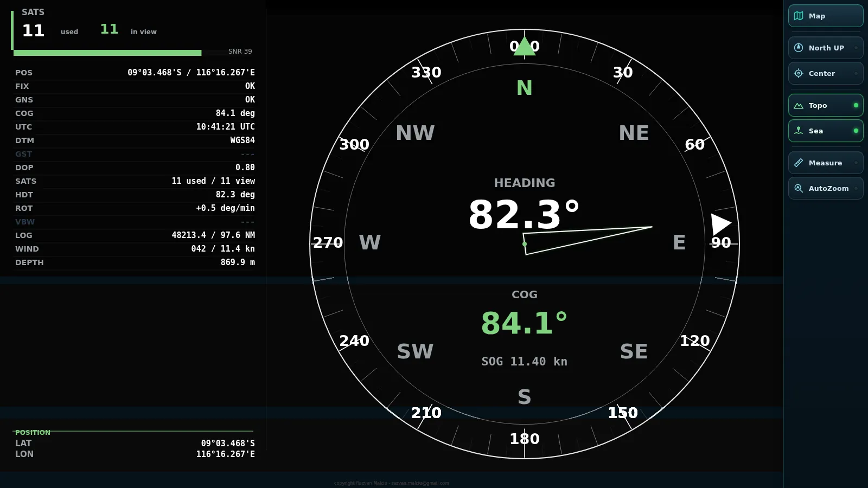This screenshot has width=868, height=488.
Task: Click the SOG 11.40 kn text
Action: (524, 362)
